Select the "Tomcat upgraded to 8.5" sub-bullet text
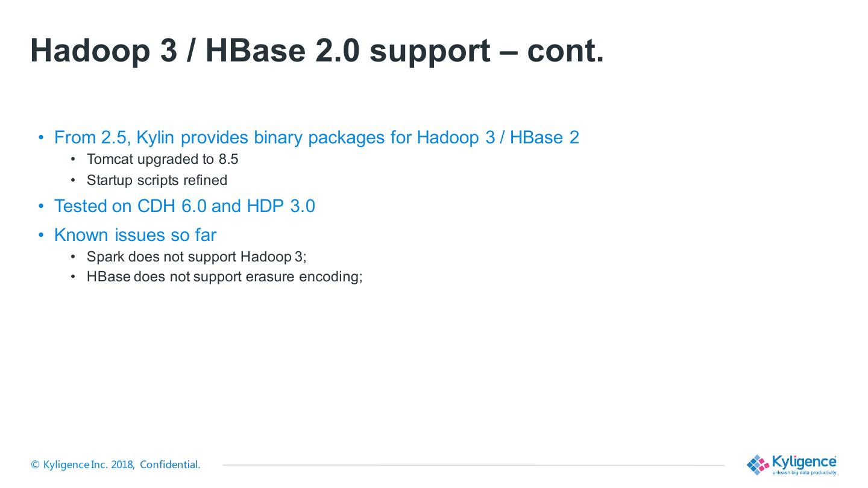The height and width of the screenshot is (488, 868). (162, 159)
